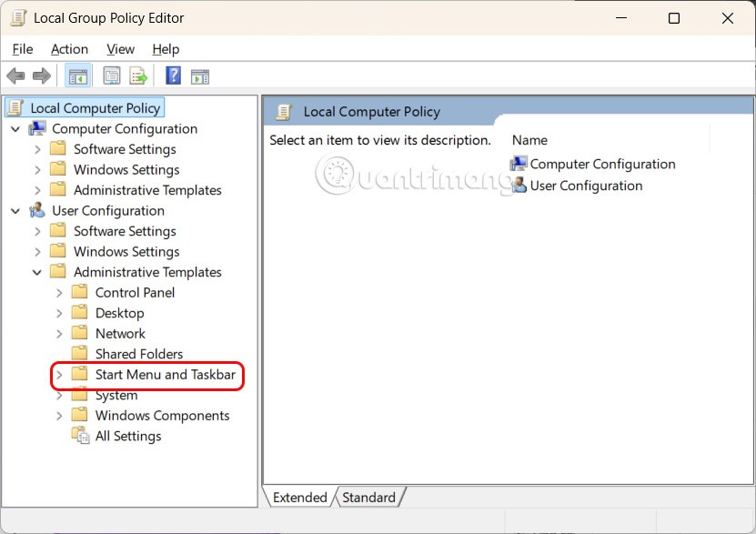Viewport: 756px width, 534px height.
Task: Click the Windows Components folder icon
Action: (79, 415)
